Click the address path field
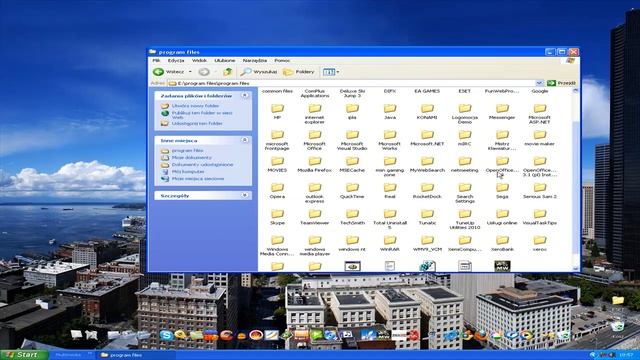Screen dimensions: 640x360 coord(351,83)
